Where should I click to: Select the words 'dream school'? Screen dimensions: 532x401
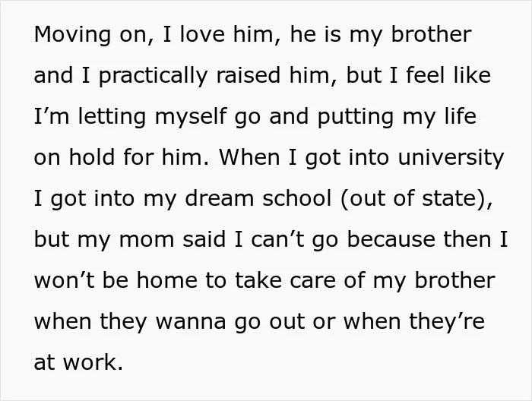point(258,198)
